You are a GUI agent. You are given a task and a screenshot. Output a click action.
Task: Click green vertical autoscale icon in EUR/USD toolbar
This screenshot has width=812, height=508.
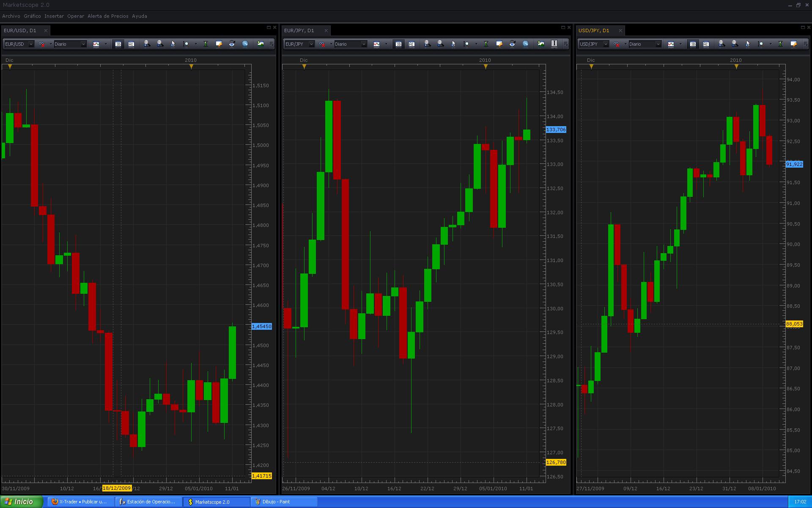206,44
